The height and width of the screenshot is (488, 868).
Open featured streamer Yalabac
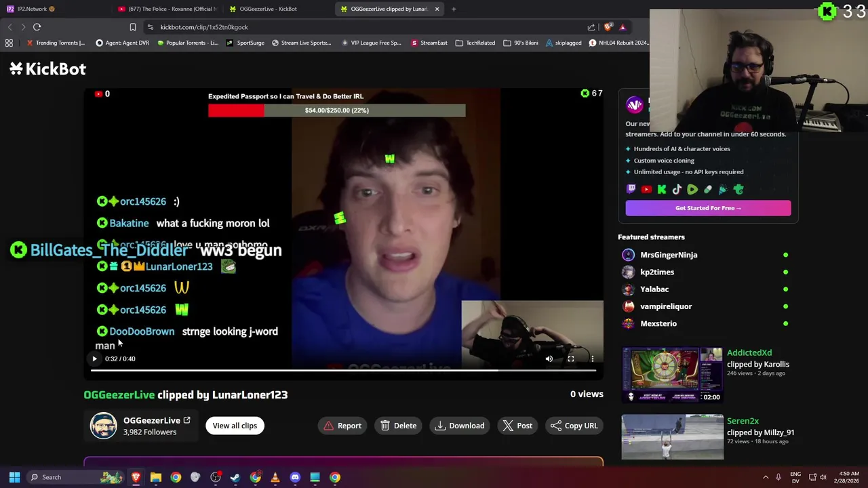(654, 289)
